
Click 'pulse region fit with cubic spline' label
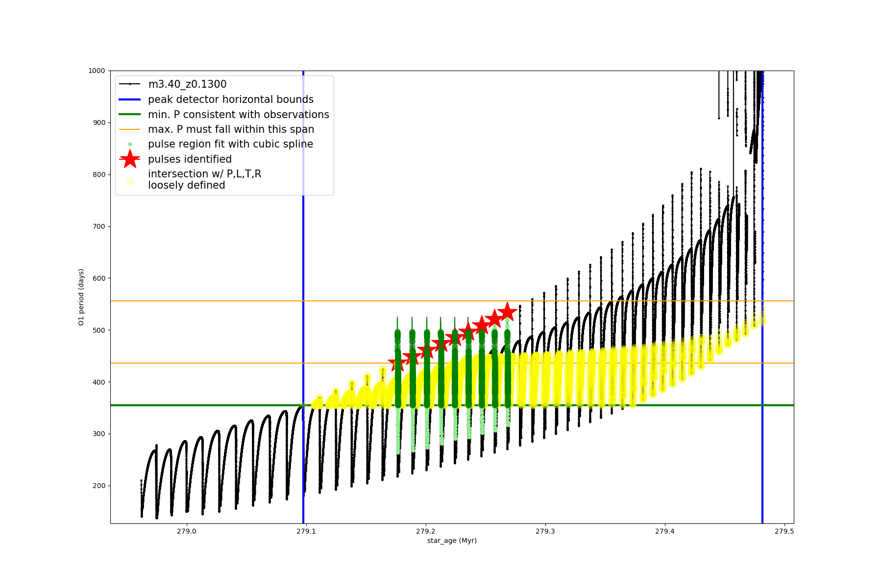230,144
